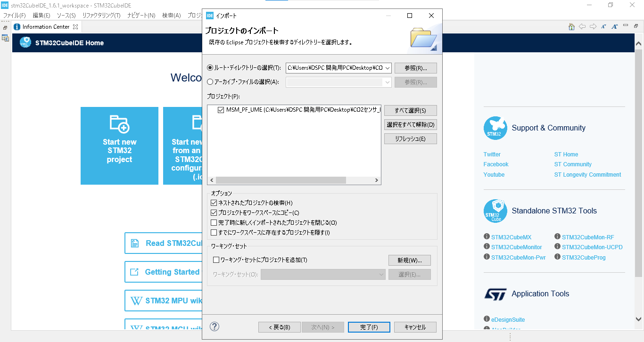Click the Start new STM32 project tile

click(x=119, y=146)
